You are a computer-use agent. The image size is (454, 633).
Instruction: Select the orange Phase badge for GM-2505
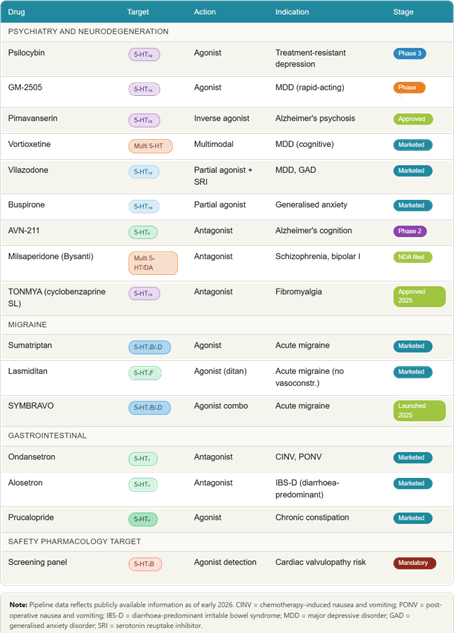[409, 88]
